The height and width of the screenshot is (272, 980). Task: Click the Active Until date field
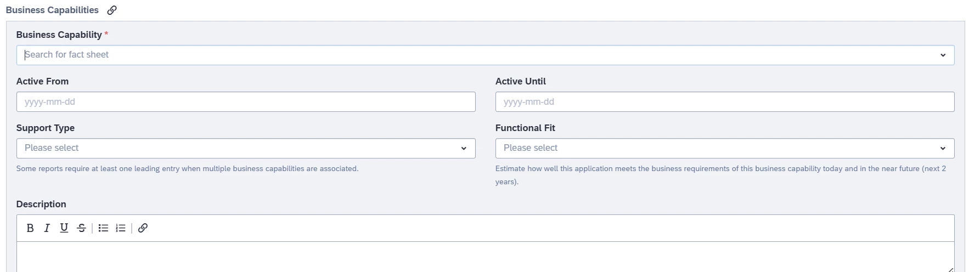point(724,102)
